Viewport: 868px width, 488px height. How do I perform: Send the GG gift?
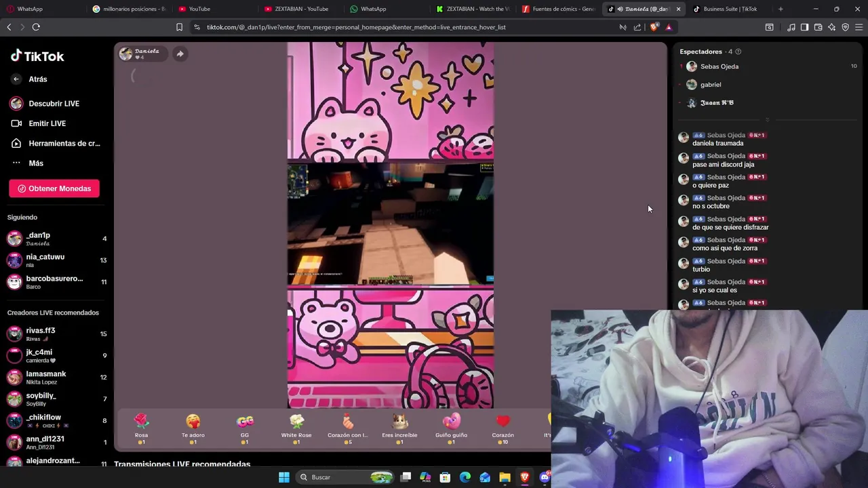(x=245, y=428)
